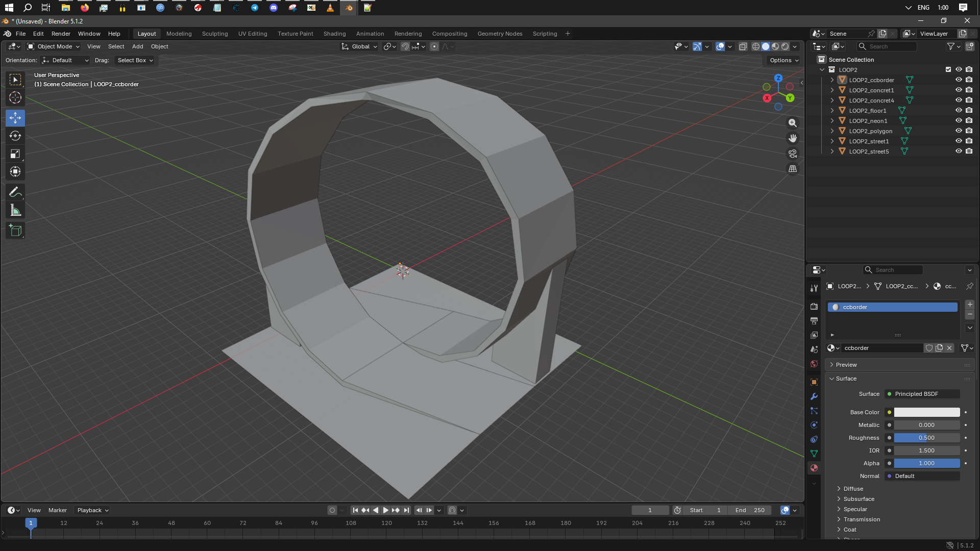
Task: Select the Add Cube tool
Action: tap(15, 231)
